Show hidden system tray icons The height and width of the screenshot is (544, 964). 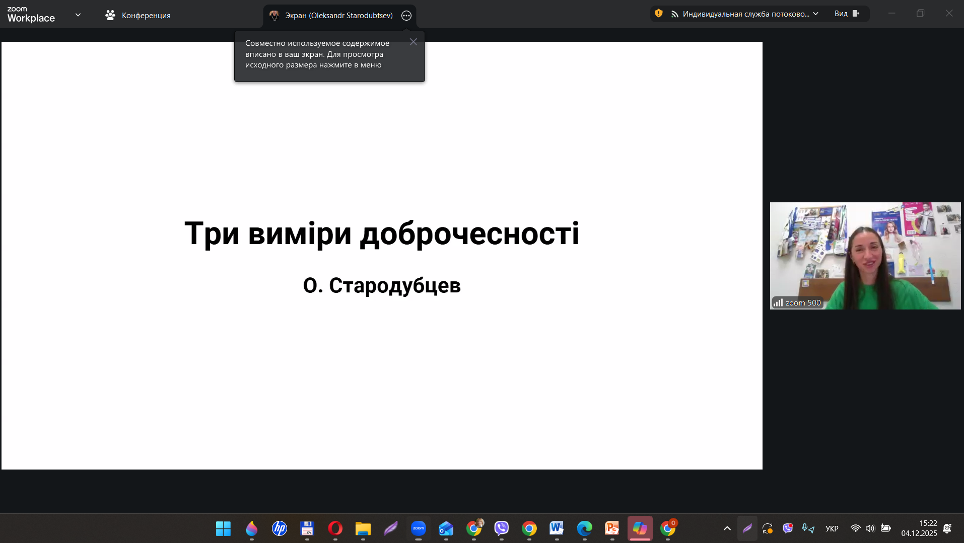tap(727, 528)
